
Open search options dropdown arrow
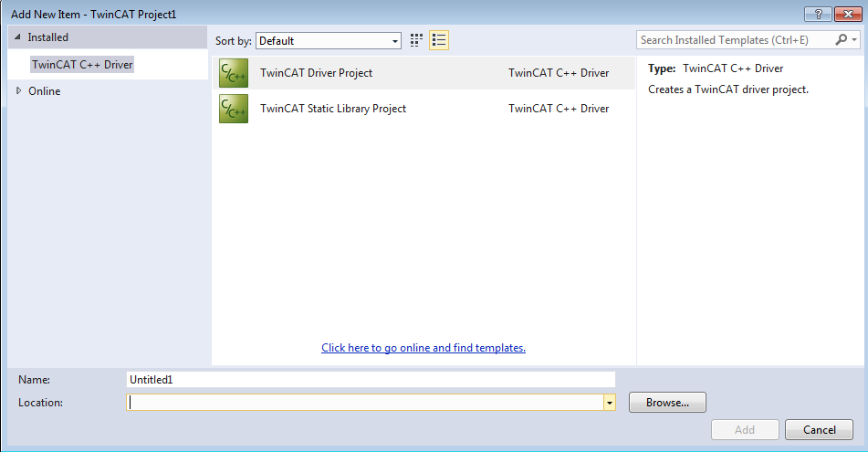854,40
